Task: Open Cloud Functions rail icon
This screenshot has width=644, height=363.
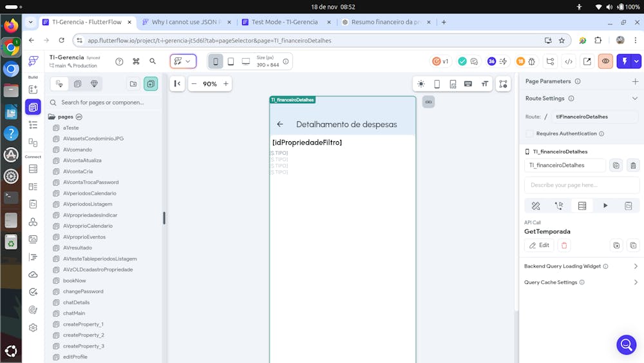Action: click(x=33, y=275)
